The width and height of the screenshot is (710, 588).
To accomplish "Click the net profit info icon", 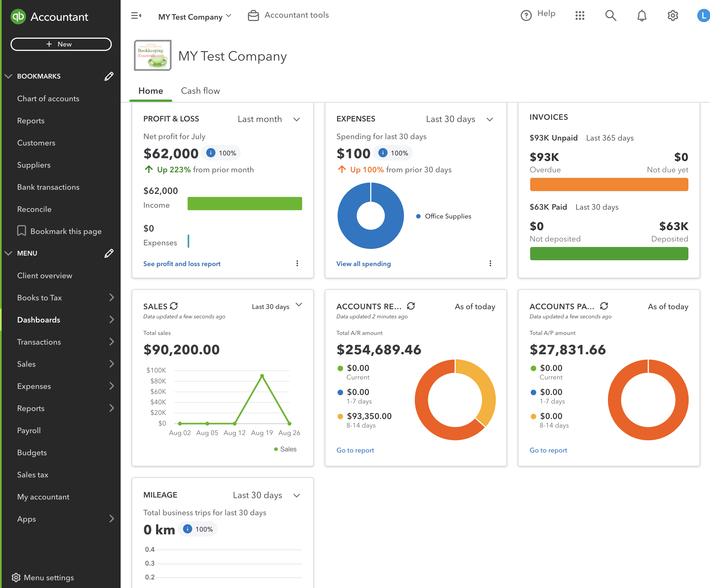I will (211, 153).
